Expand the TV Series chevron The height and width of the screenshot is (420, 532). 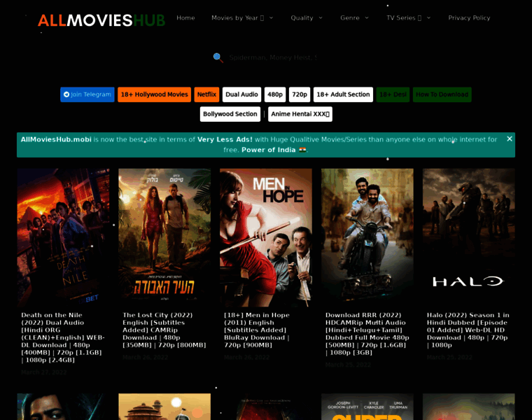pyautogui.click(x=428, y=17)
